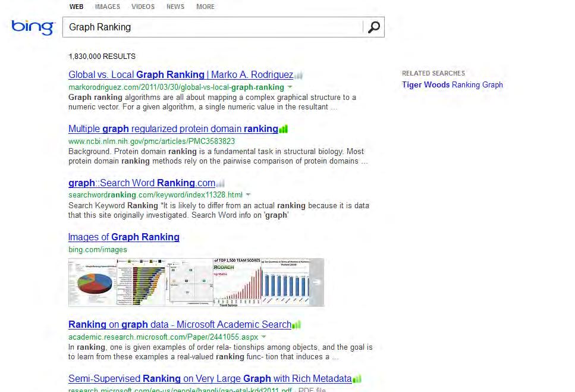Open the blue vertical bars chart thumbnail
Viewport: 575px width, 392px height.
tap(285, 283)
